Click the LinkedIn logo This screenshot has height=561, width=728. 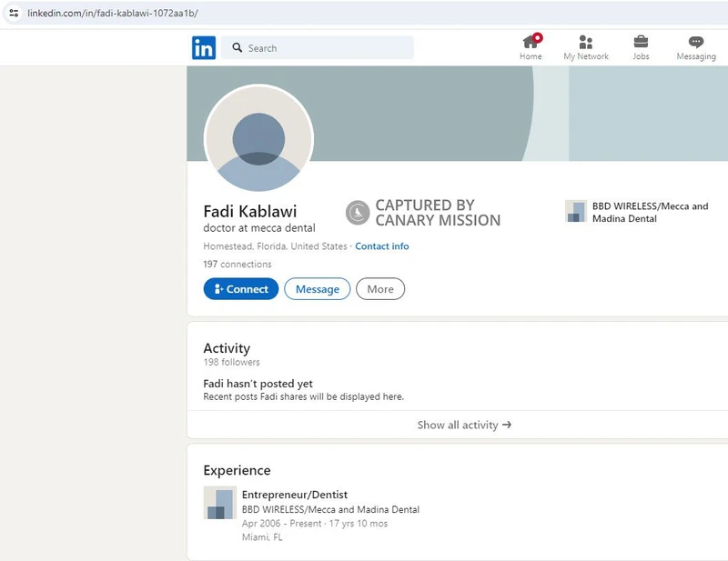(x=203, y=47)
